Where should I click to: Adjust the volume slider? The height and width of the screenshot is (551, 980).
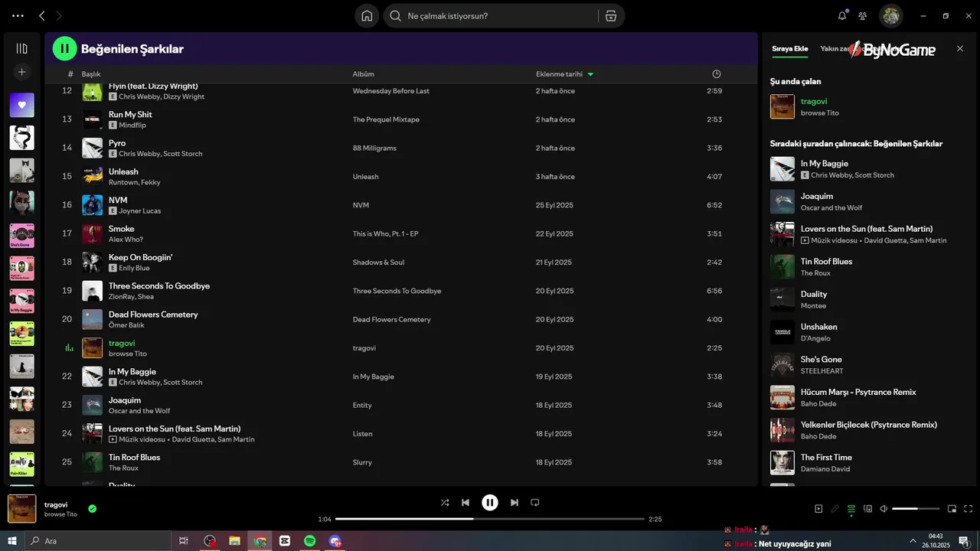pos(916,509)
